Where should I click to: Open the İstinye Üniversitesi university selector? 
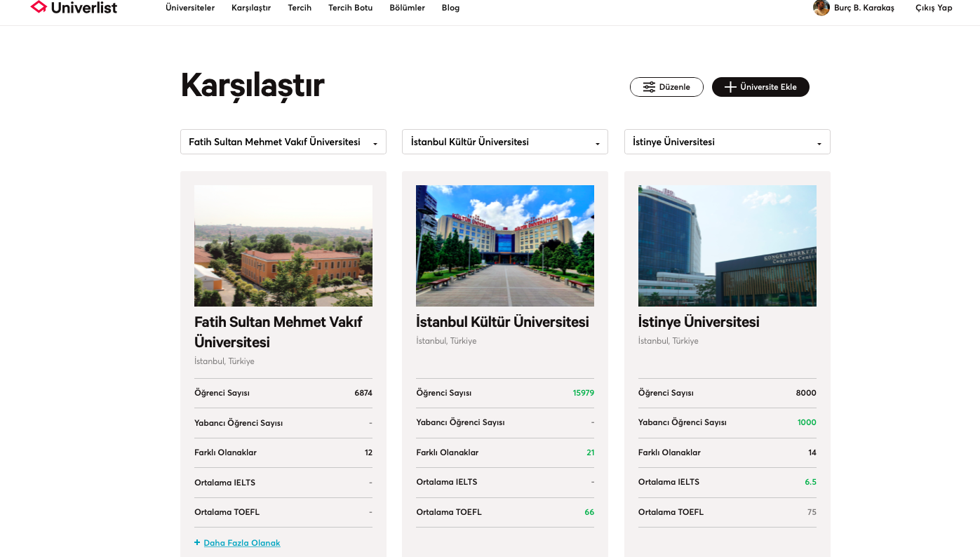(727, 141)
